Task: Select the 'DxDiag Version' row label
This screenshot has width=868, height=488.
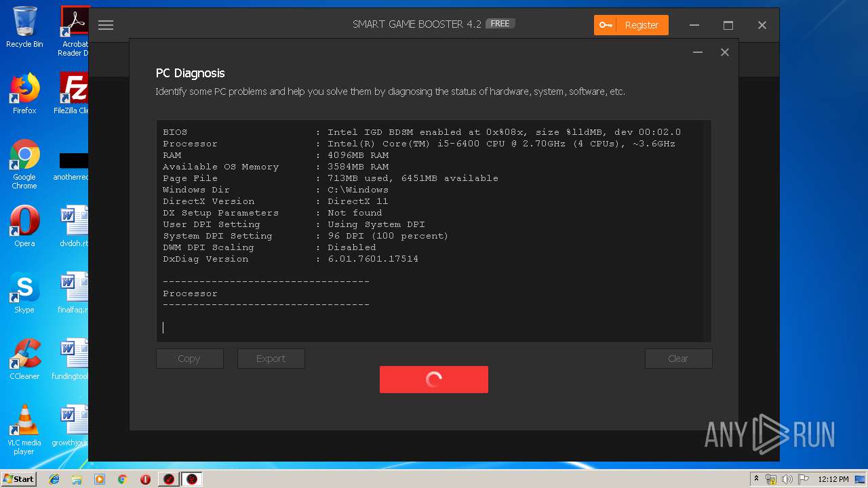Action: (x=205, y=259)
